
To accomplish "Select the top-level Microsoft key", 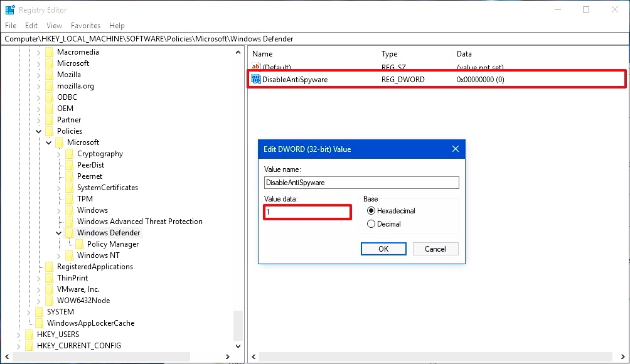I will coord(73,63).
